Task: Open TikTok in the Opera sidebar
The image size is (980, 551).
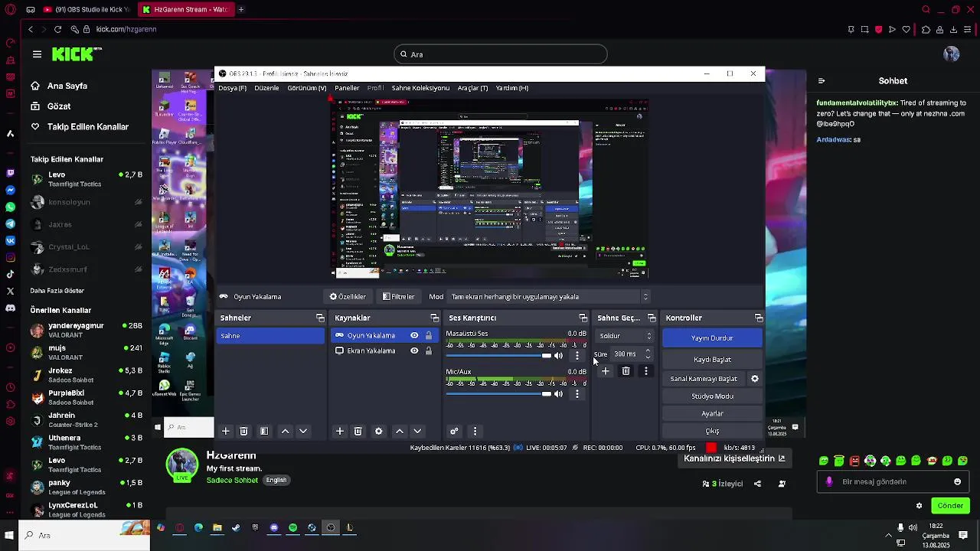Action: click(x=10, y=274)
